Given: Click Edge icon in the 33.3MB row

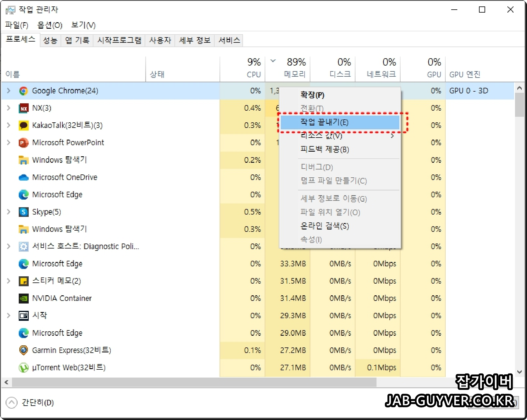Looking at the screenshot, I should pos(23,264).
